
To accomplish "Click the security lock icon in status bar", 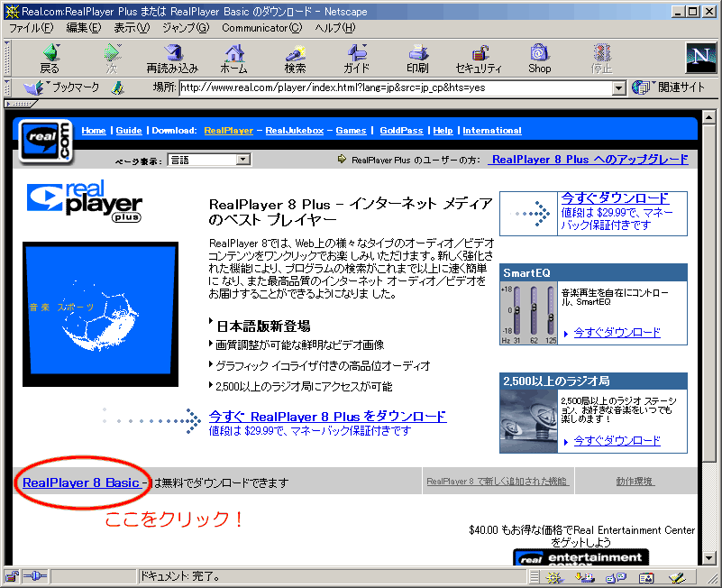I will 12,576.
